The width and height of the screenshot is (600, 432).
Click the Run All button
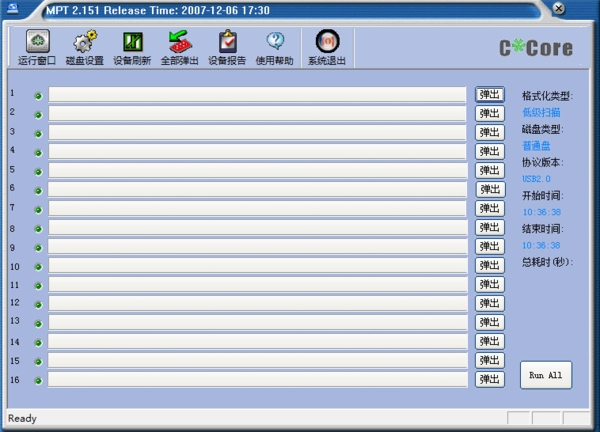546,375
